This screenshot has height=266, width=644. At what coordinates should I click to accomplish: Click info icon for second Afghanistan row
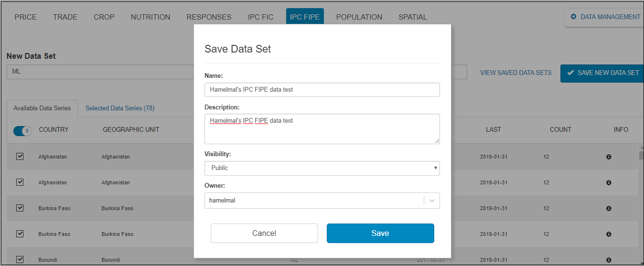click(x=609, y=182)
